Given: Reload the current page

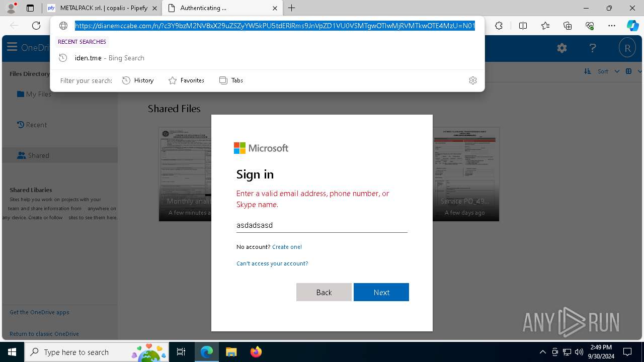Looking at the screenshot, I should pyautogui.click(x=36, y=26).
